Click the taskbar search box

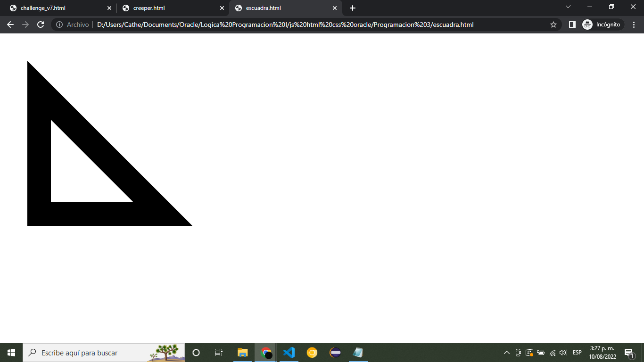[104, 353]
